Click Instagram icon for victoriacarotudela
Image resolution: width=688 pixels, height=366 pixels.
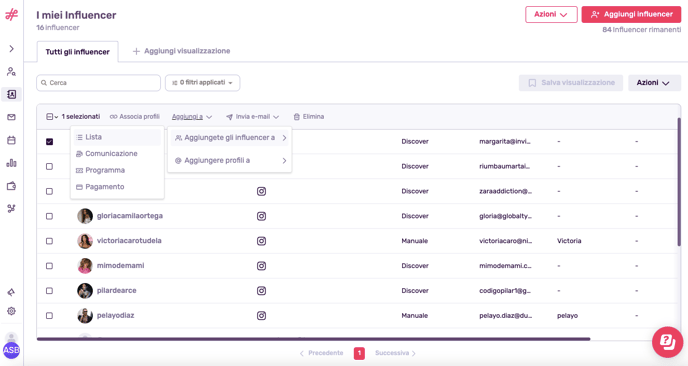tap(262, 241)
